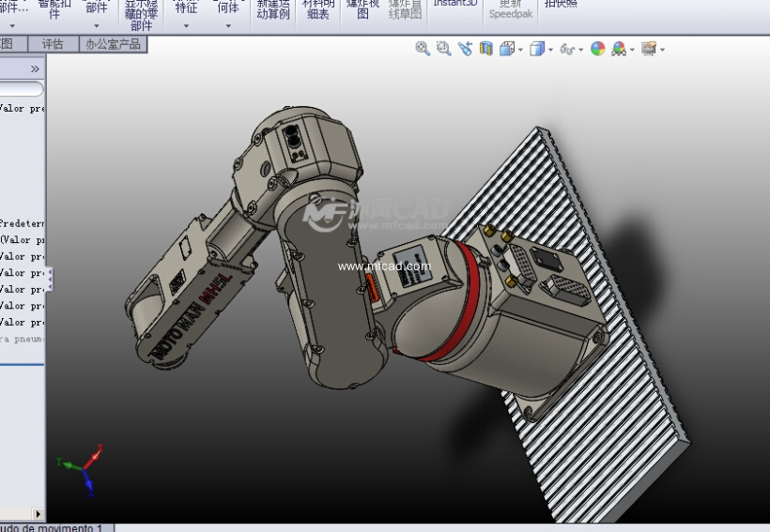770x532 pixels.
Task: Expand the side panel with >> chevron
Action: coord(35,68)
